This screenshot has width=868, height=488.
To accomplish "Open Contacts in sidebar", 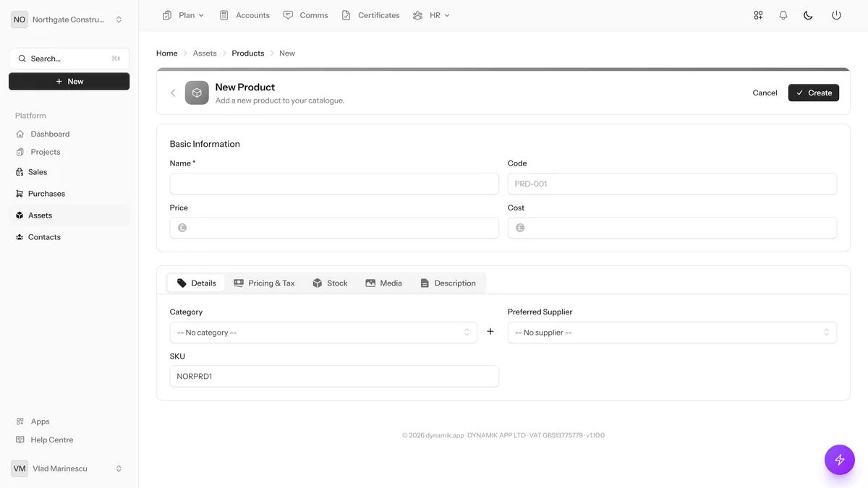I will [x=69, y=237].
